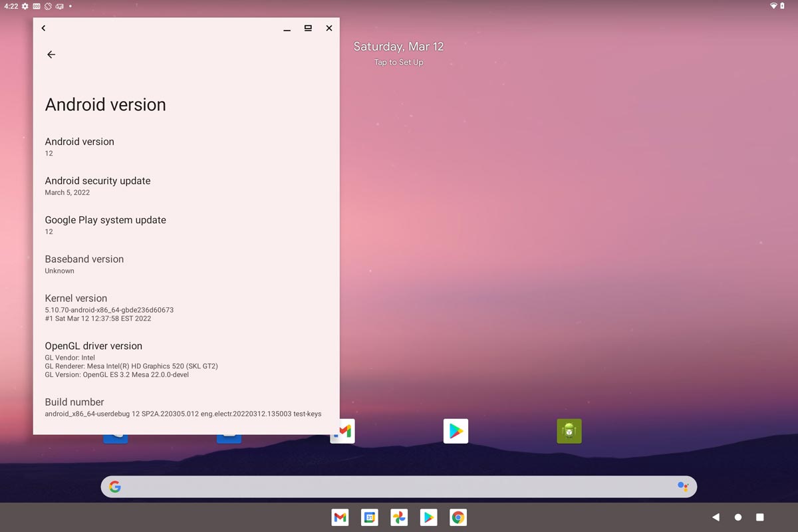Click the window title bar back chevron
This screenshot has width=798, height=532.
tap(43, 28)
